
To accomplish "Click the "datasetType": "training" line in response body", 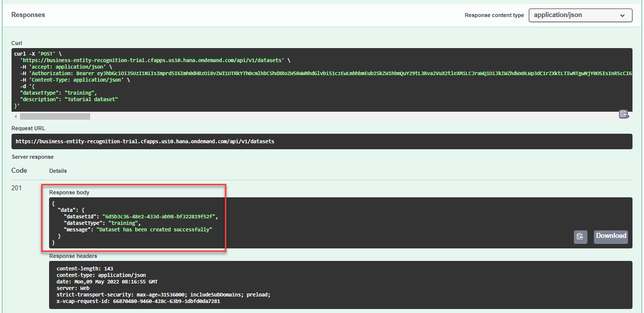I will coord(102,223).
